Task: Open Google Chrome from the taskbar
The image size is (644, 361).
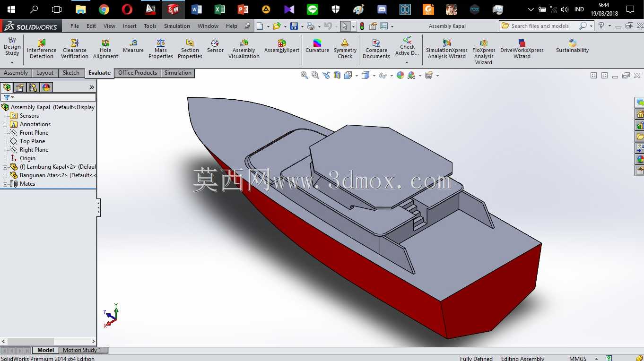Action: coord(104,9)
